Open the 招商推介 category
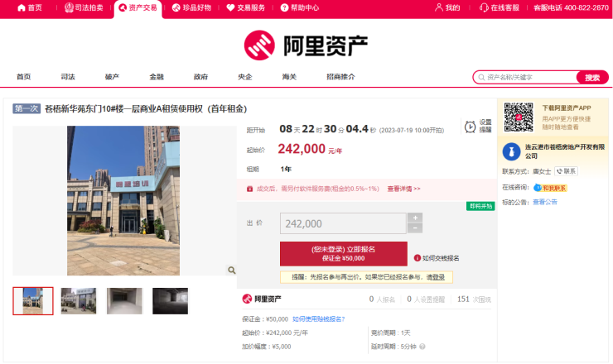Viewport: 613px width, 364px height. (x=340, y=77)
